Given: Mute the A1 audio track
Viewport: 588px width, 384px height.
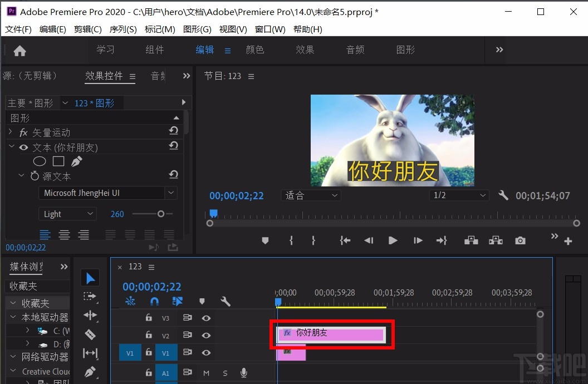Looking at the screenshot, I should [x=206, y=373].
